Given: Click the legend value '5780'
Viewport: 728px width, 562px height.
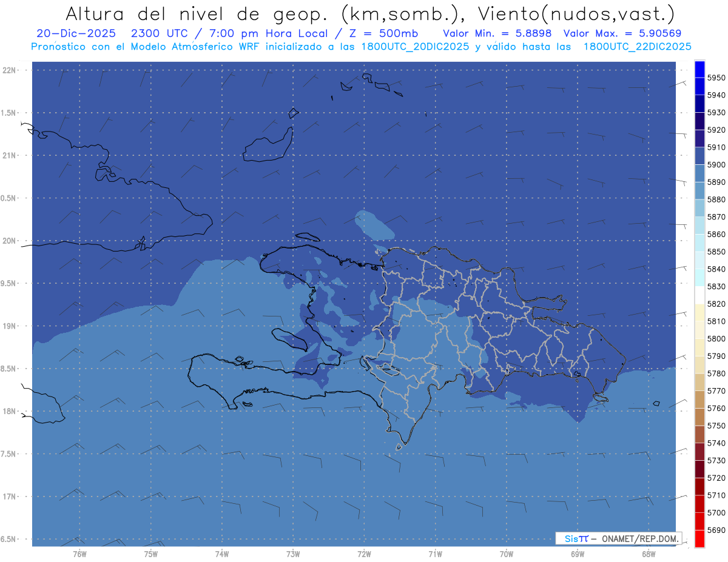Looking at the screenshot, I should [716, 373].
